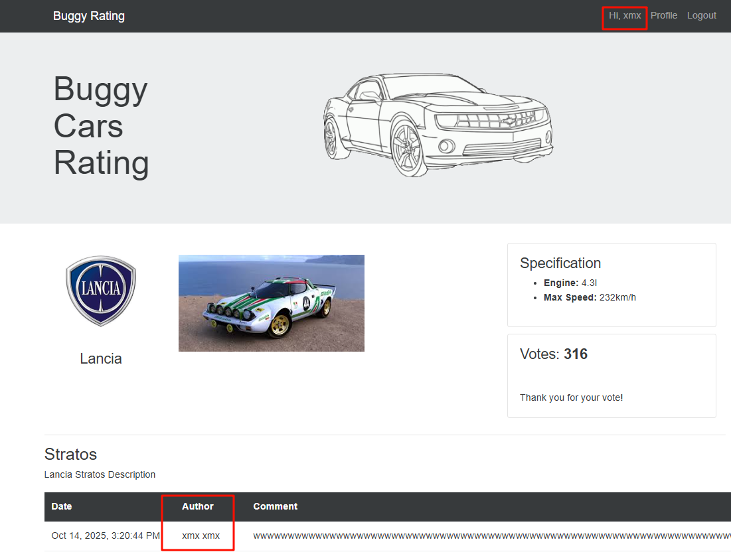Click the Comment column header

click(x=275, y=506)
